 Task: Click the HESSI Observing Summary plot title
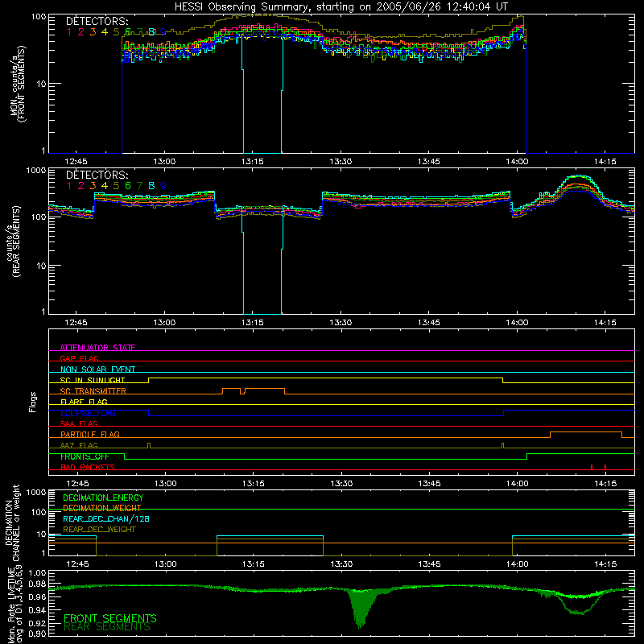point(341,7)
